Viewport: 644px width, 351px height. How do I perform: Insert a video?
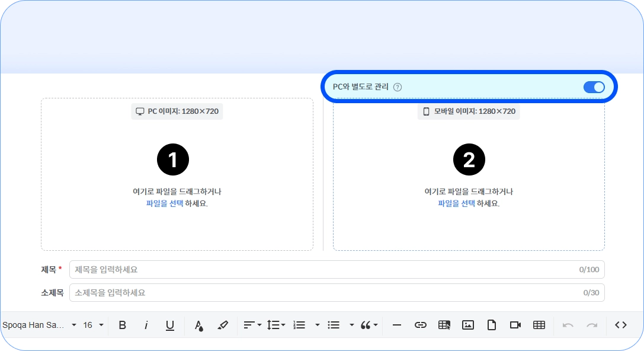click(515, 325)
